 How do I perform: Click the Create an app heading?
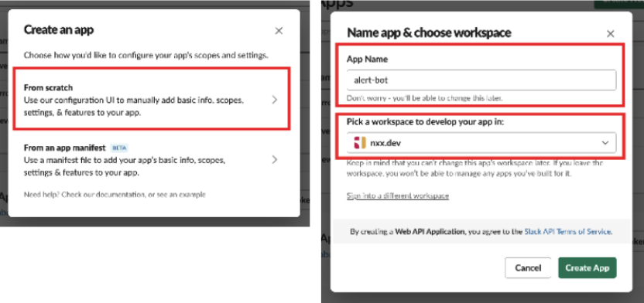point(59,30)
